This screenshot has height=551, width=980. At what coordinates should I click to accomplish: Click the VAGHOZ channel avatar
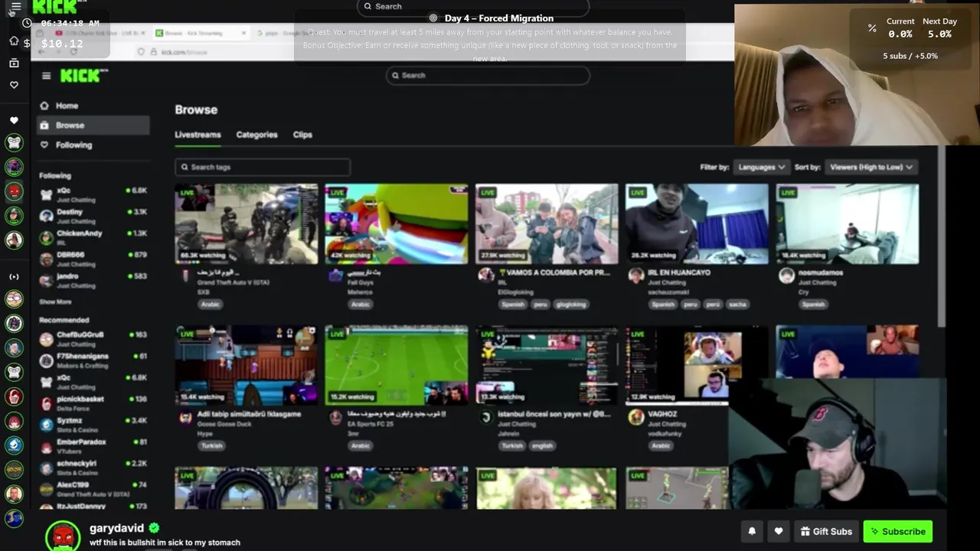click(x=635, y=416)
